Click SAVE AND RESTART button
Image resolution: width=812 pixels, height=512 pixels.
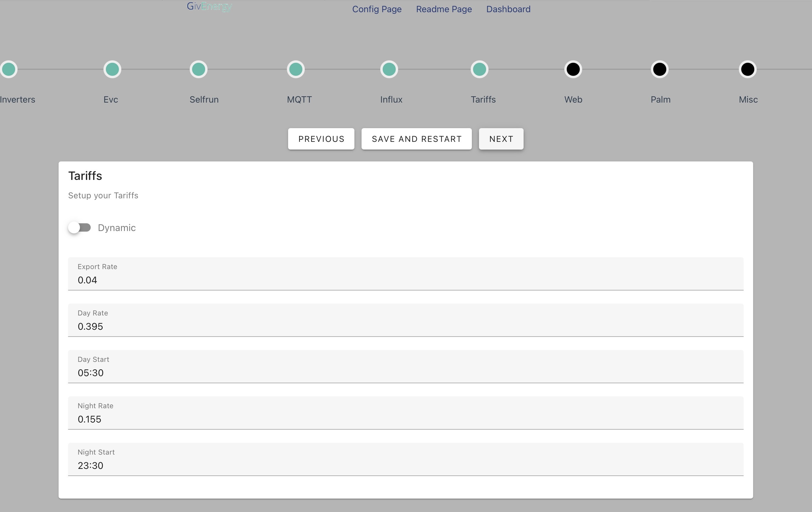pyautogui.click(x=417, y=139)
